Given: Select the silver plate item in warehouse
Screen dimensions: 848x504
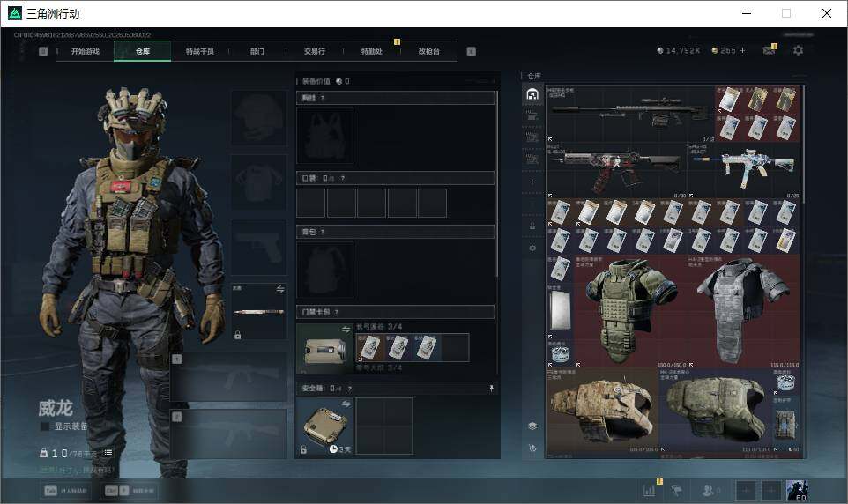Looking at the screenshot, I should pos(560,310).
